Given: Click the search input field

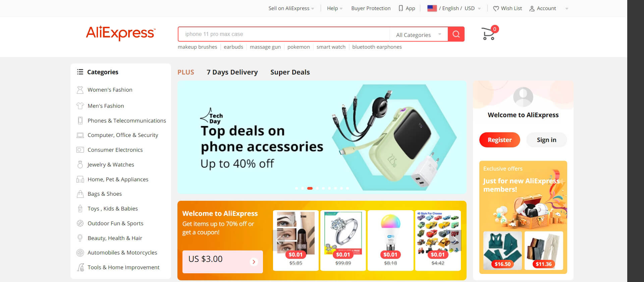Looking at the screenshot, I should tap(284, 34).
